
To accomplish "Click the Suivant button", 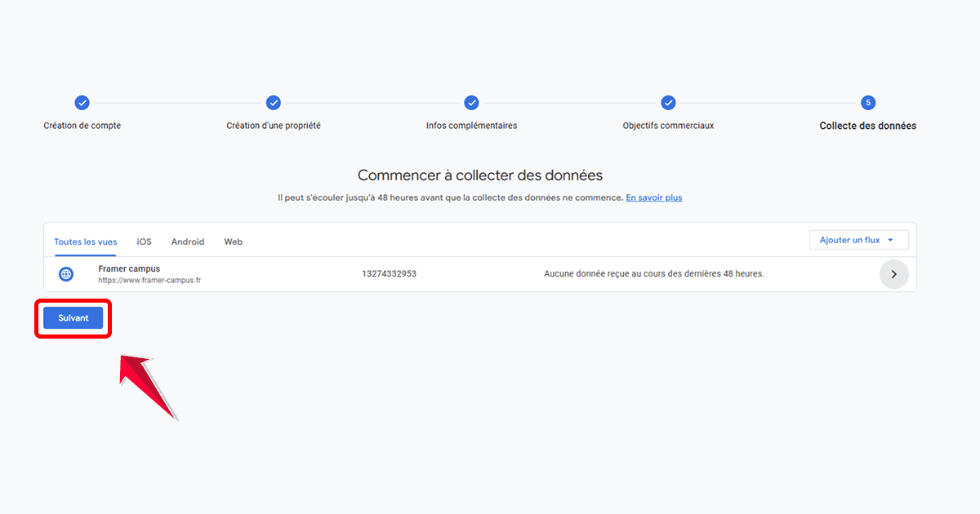I will (73, 317).
